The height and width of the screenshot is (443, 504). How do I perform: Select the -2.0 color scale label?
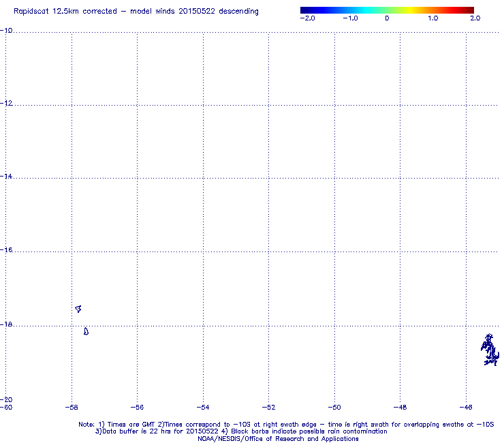[x=308, y=18]
